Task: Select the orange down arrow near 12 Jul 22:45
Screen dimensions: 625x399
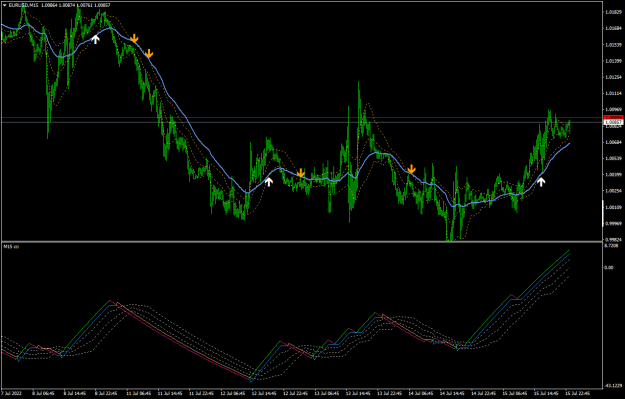Action: click(x=301, y=173)
